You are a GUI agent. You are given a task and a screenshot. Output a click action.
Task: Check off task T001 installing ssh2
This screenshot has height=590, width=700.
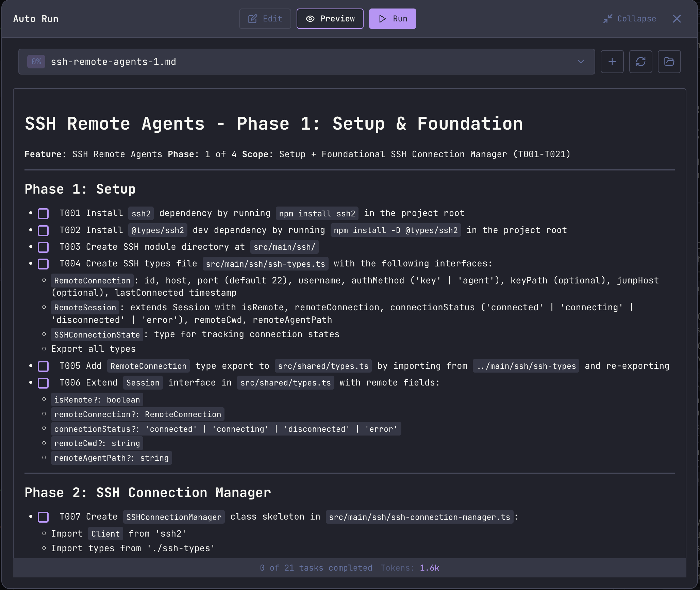(43, 213)
